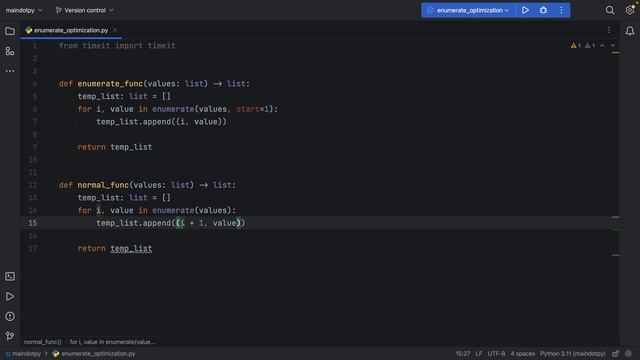Open more run actions menu
The image size is (640, 360).
(561, 10)
